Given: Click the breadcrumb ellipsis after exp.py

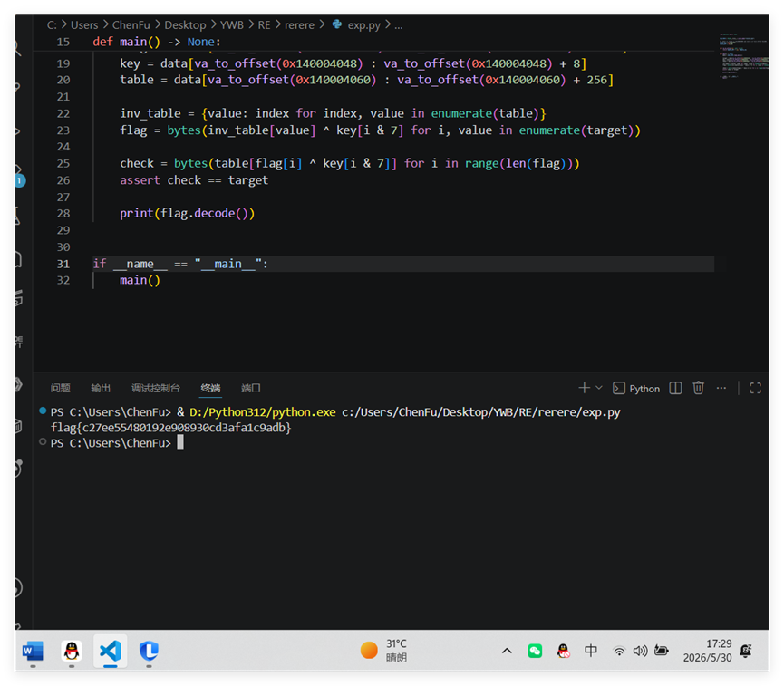Looking at the screenshot, I should coord(399,25).
